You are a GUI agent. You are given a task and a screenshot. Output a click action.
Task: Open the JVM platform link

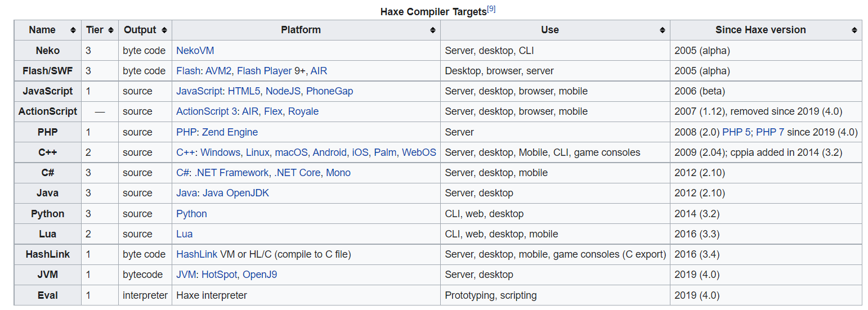pos(186,275)
